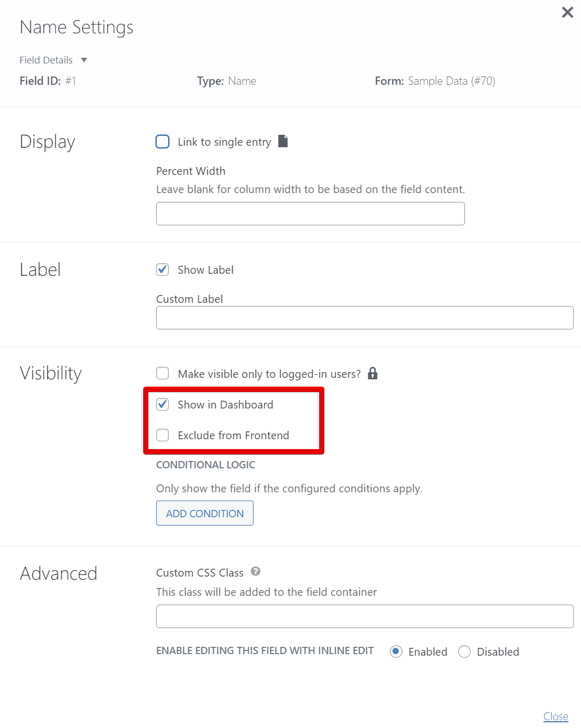
Task: Toggle Make visible only to logged-in users
Action: 162,374
